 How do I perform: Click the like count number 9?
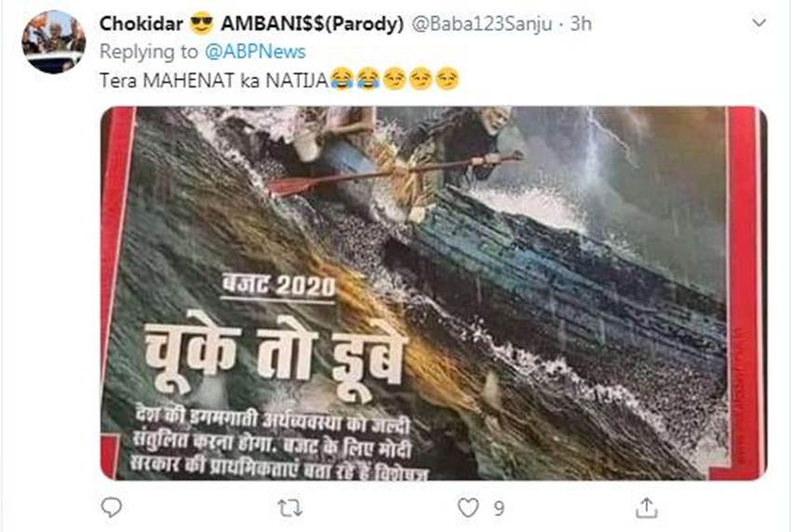click(499, 509)
